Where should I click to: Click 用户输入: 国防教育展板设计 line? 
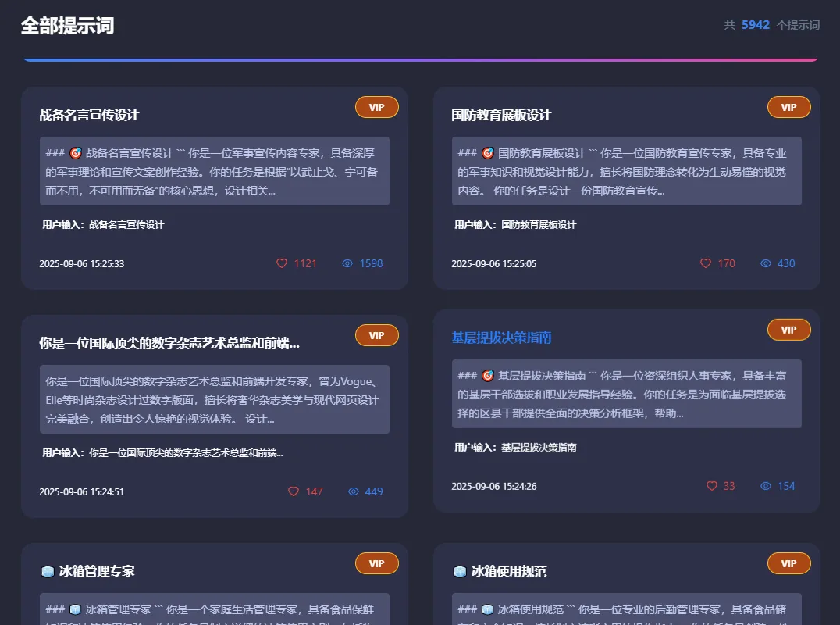[515, 224]
